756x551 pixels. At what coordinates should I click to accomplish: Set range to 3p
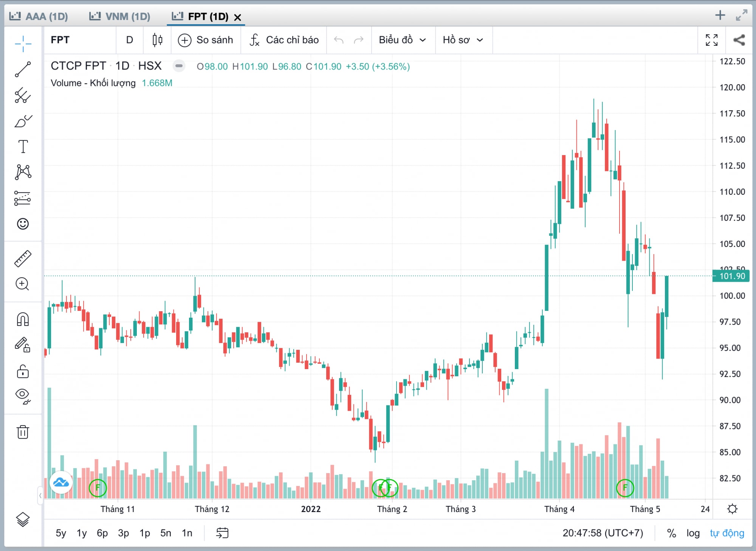click(x=123, y=533)
